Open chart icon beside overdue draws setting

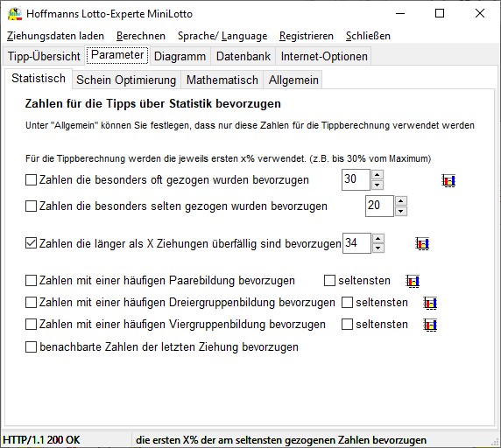coord(422,244)
